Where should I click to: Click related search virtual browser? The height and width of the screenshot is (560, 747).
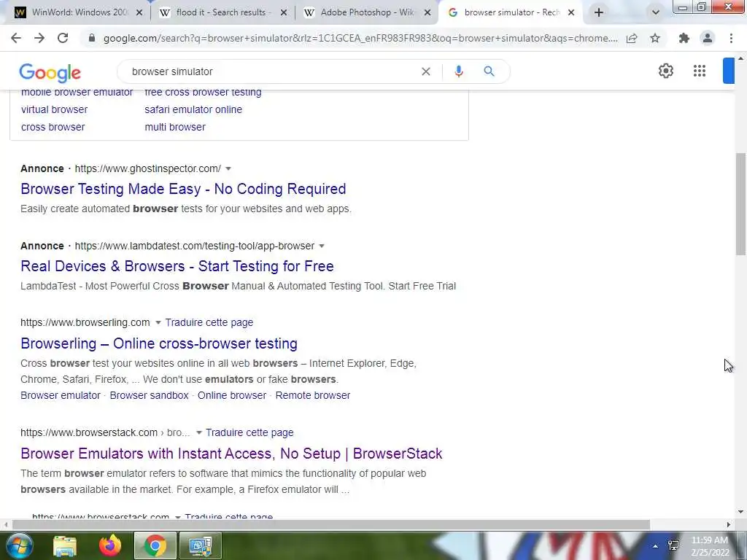coord(54,109)
